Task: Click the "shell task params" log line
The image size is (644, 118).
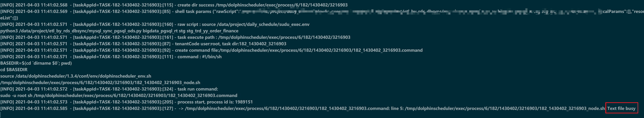Action: 322,11
